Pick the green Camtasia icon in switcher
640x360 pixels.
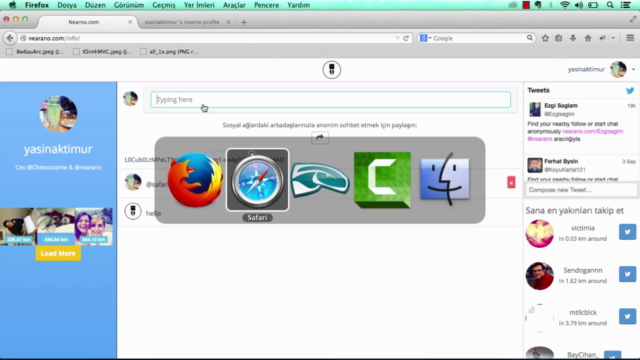[382, 180]
